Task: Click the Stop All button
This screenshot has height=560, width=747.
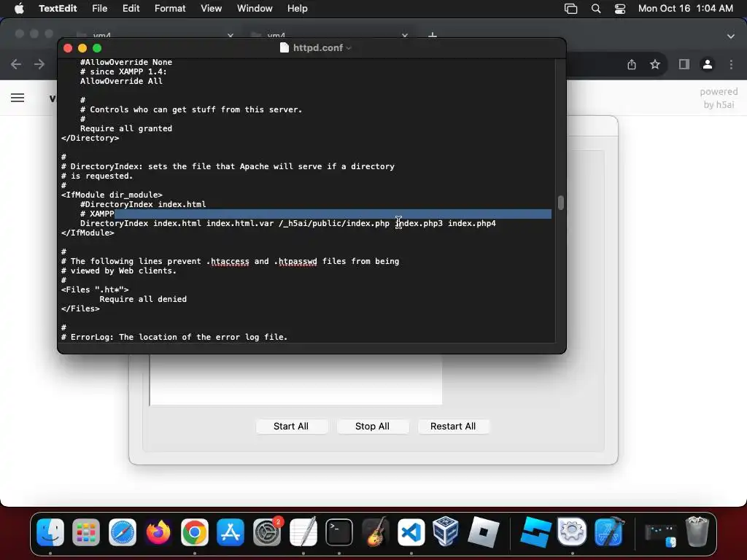Action: (x=372, y=426)
